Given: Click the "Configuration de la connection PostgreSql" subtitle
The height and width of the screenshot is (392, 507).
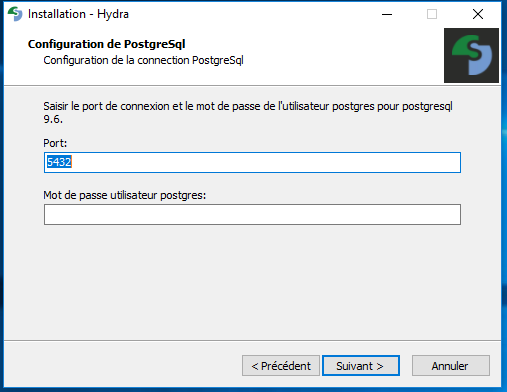Looking at the screenshot, I should pyautogui.click(x=143, y=60).
